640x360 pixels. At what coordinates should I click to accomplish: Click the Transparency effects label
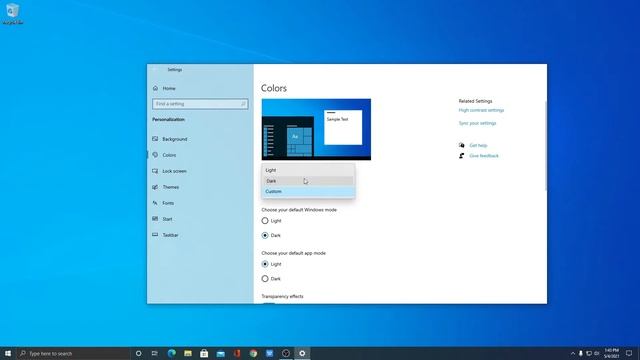click(282, 296)
